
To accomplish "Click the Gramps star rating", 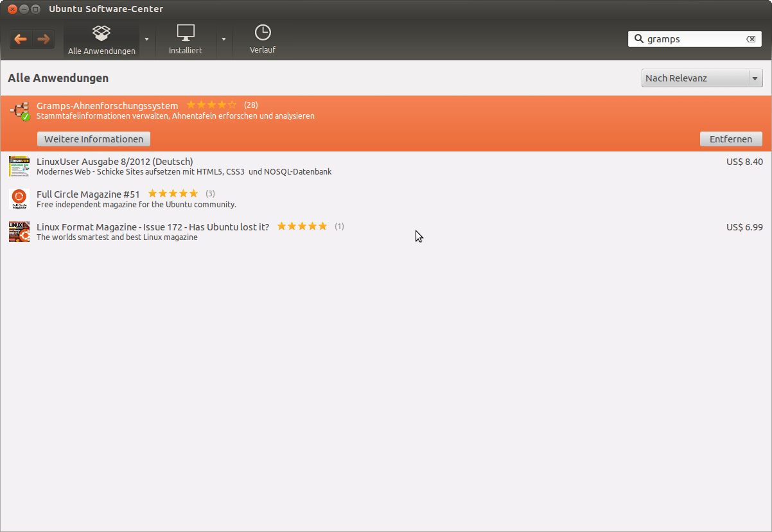I will click(211, 105).
